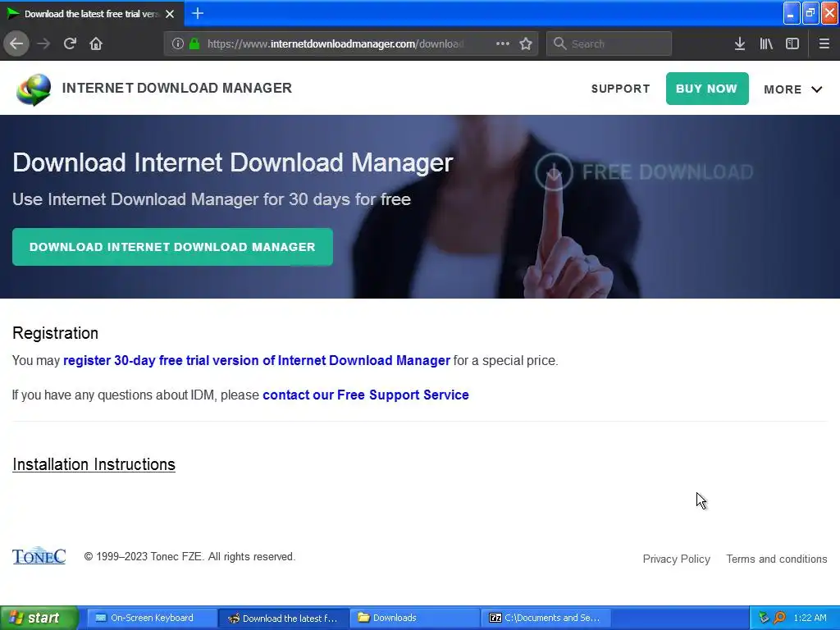
Task: Open a new tab with plus icon
Action: (x=198, y=13)
